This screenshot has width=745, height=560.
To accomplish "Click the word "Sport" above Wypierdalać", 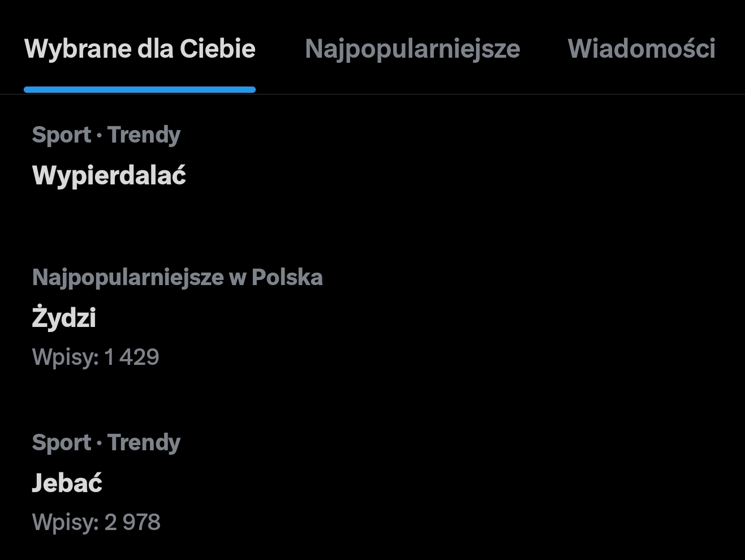I will tap(61, 135).
